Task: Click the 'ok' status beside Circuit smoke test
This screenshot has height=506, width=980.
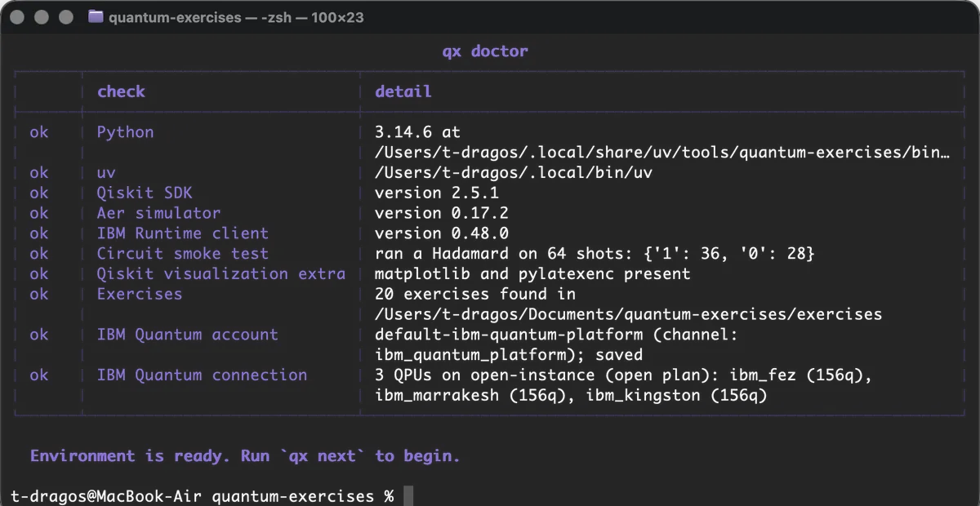Action: pos(38,253)
